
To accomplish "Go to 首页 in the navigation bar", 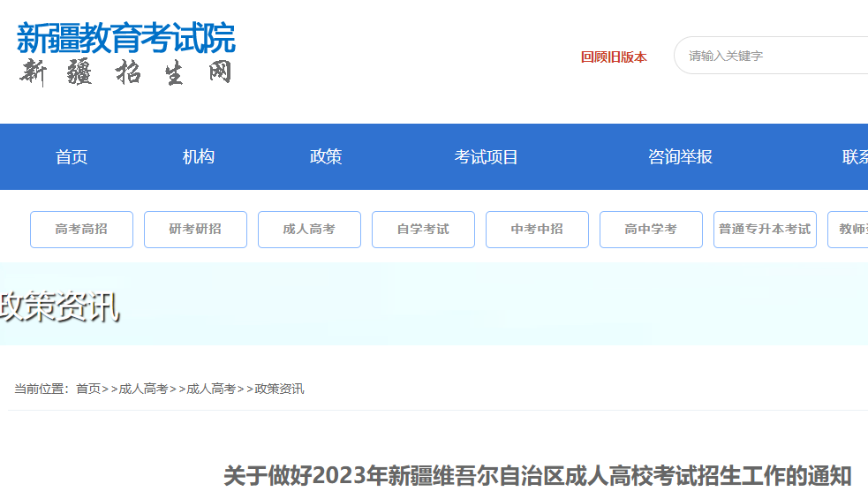I will point(72,156).
